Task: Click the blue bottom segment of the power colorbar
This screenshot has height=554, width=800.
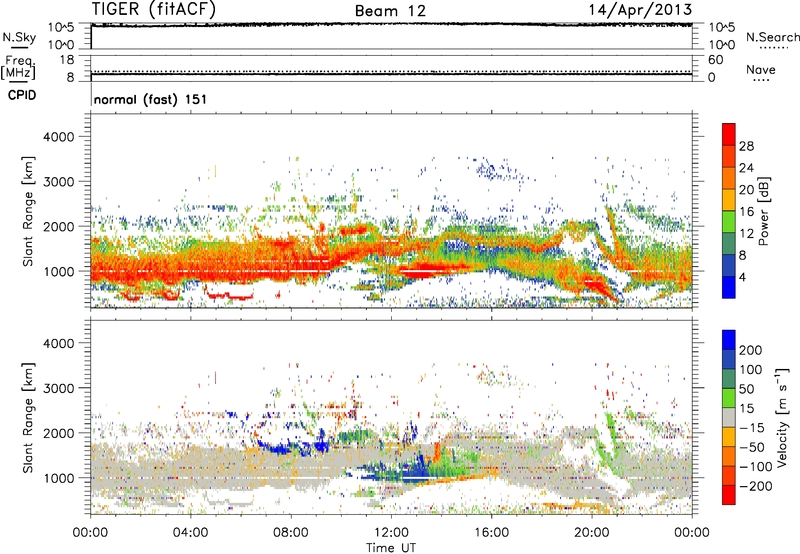Action: pyautogui.click(x=729, y=288)
